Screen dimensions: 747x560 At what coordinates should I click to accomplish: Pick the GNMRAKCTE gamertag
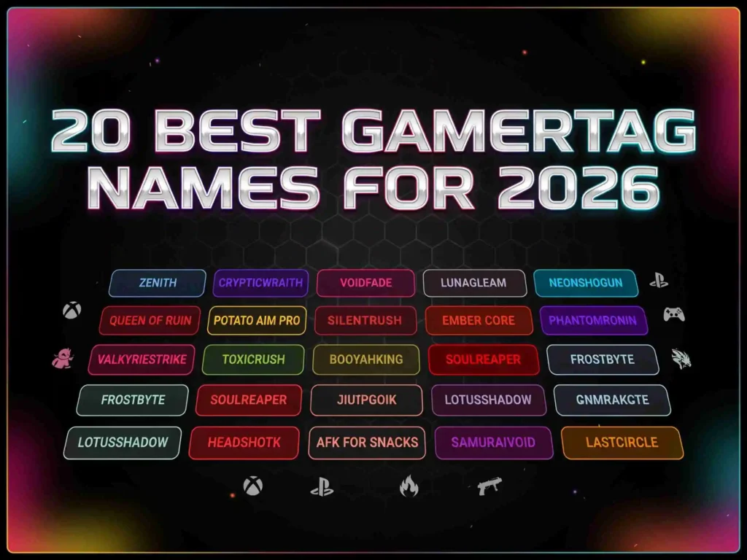coord(613,400)
